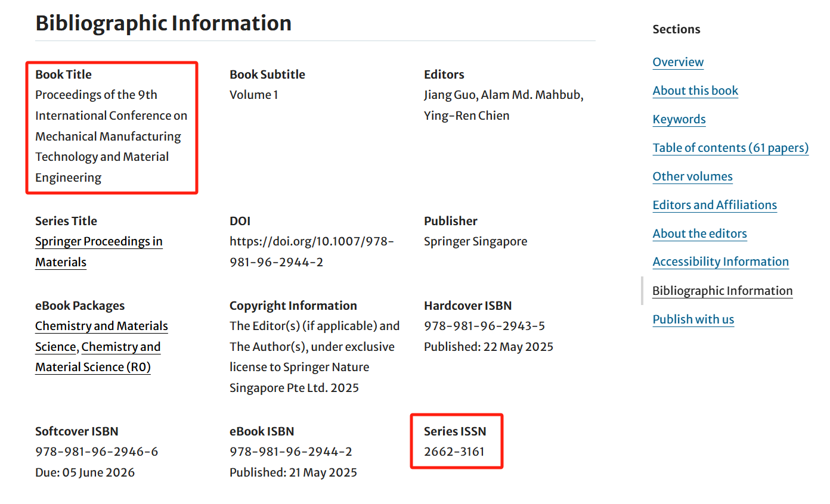Click the 'Editors' label
This screenshot has width=830, height=504.
(444, 74)
